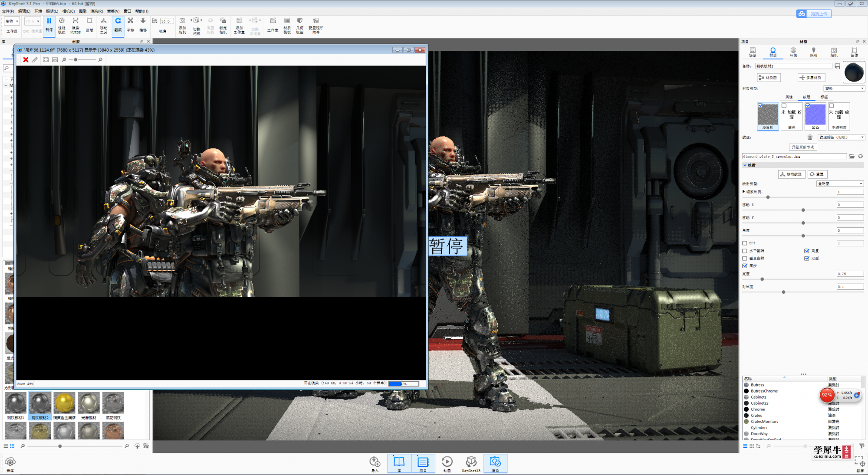This screenshot has height=475, width=868.
Task: Open the 云库 cloud library icon
Action: [x=10, y=464]
